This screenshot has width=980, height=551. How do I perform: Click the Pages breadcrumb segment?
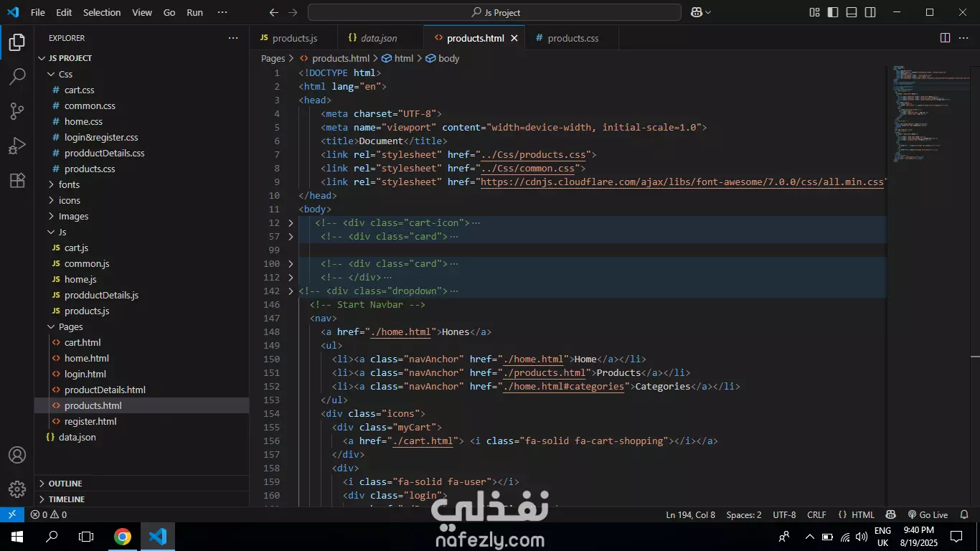[x=273, y=58]
